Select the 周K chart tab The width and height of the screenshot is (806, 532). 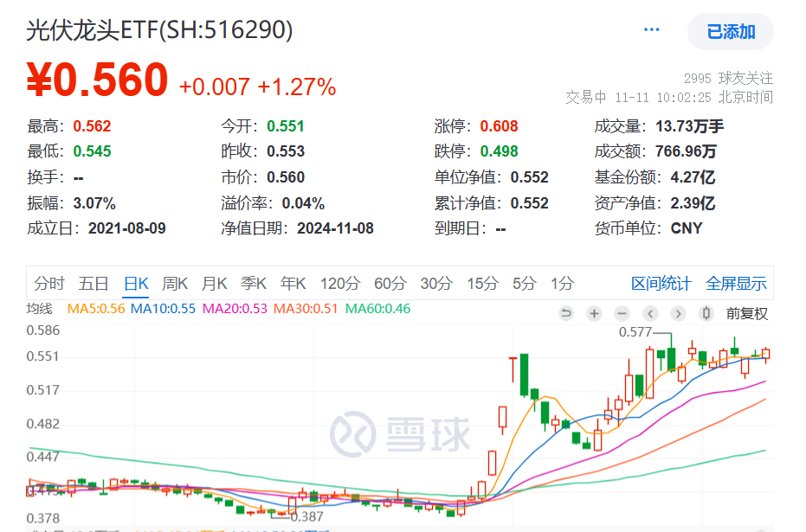coord(175,284)
